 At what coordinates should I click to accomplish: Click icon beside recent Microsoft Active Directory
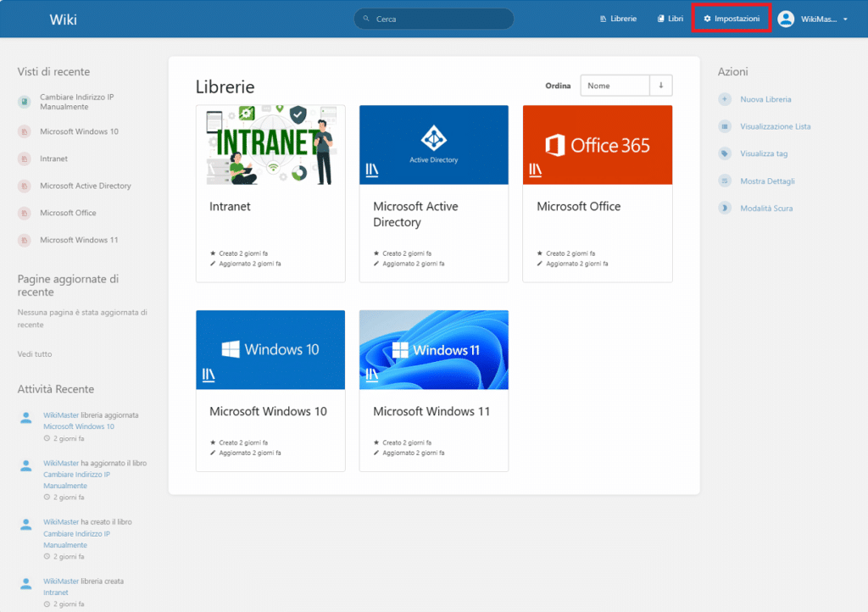pos(25,186)
